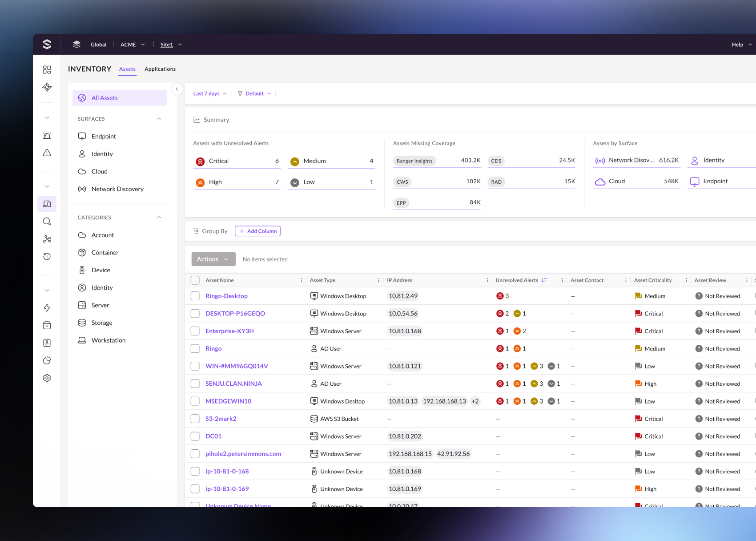The height and width of the screenshot is (541, 756).
Task: Collapse the side panel with arrow button
Action: click(x=177, y=89)
